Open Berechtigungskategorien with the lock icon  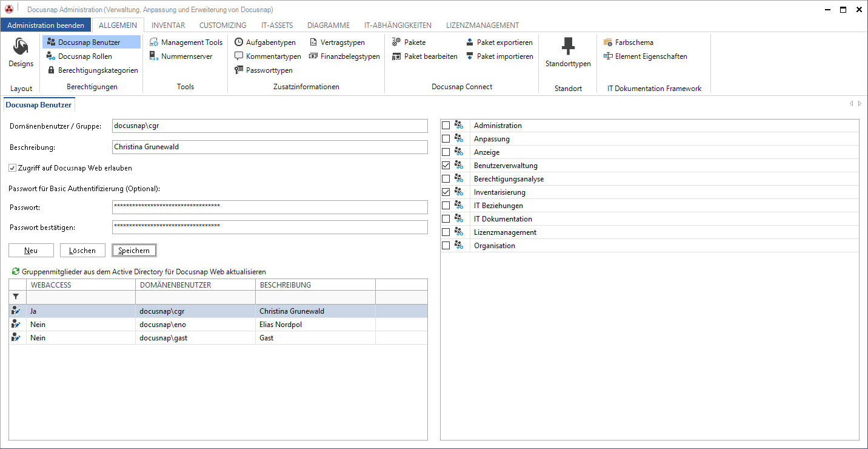pyautogui.click(x=93, y=70)
